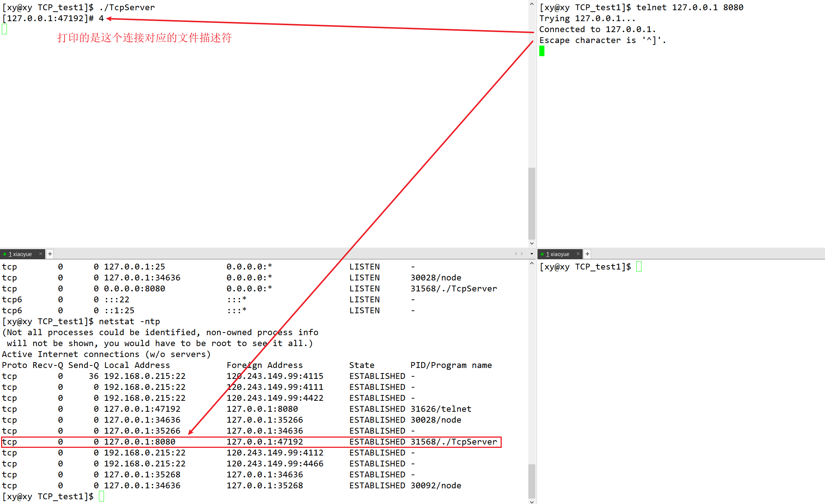Close the left xiaoyue session tab

coord(41,254)
